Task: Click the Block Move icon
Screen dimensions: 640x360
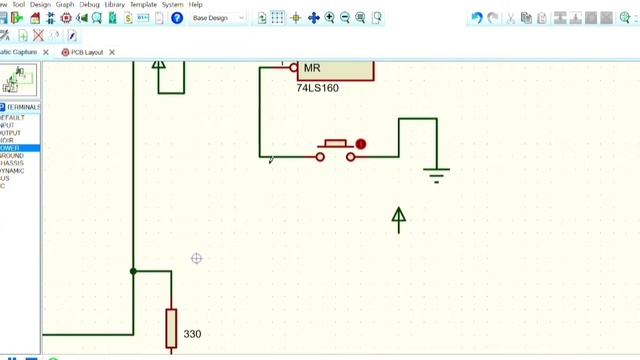Action: click(x=576, y=18)
